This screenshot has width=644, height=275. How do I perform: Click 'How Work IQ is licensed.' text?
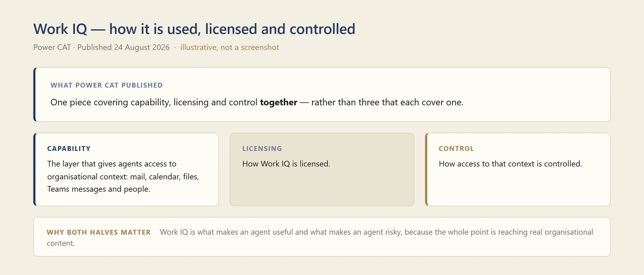tap(286, 164)
